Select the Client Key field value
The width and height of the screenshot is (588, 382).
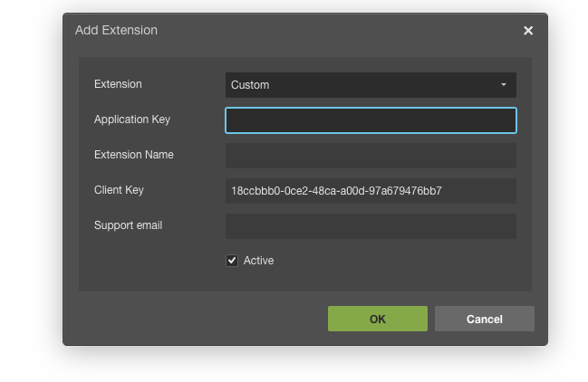(371, 191)
